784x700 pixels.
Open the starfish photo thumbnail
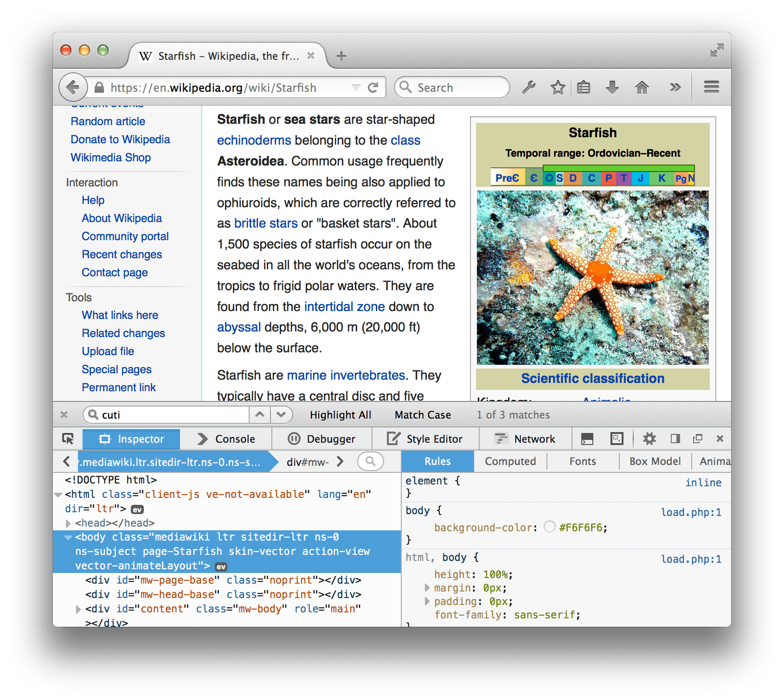pyautogui.click(x=593, y=278)
